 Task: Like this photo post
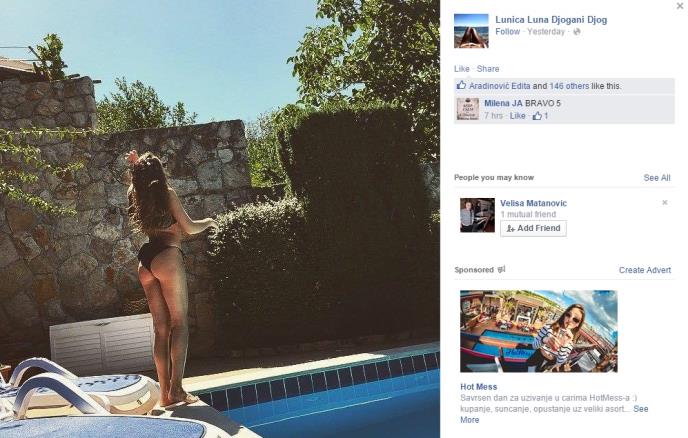pyautogui.click(x=461, y=69)
